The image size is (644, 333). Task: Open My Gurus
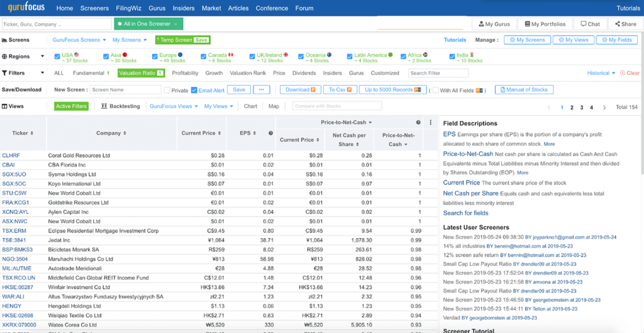coord(494,25)
